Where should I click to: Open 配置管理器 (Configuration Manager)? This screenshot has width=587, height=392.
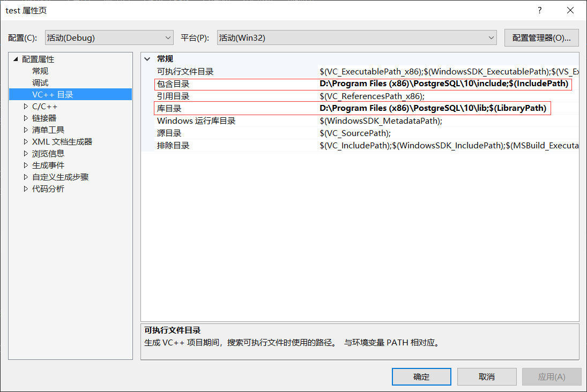click(x=541, y=37)
